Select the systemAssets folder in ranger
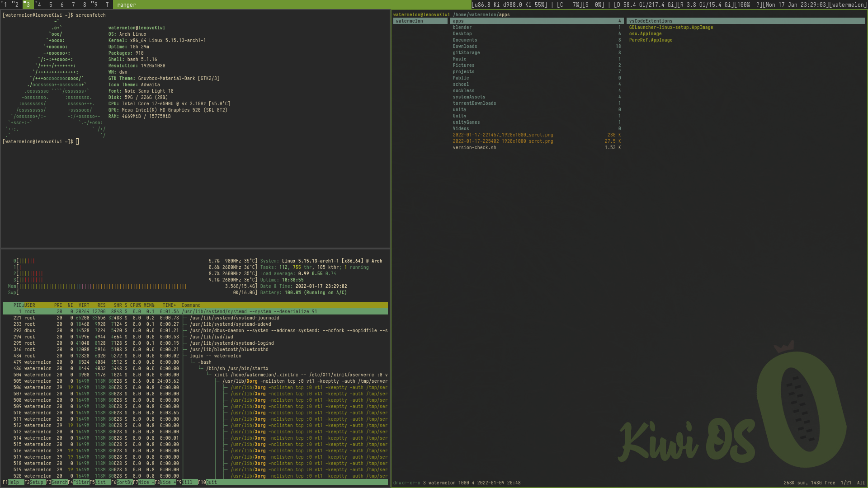Viewport: 868px width, 488px height. (537, 97)
